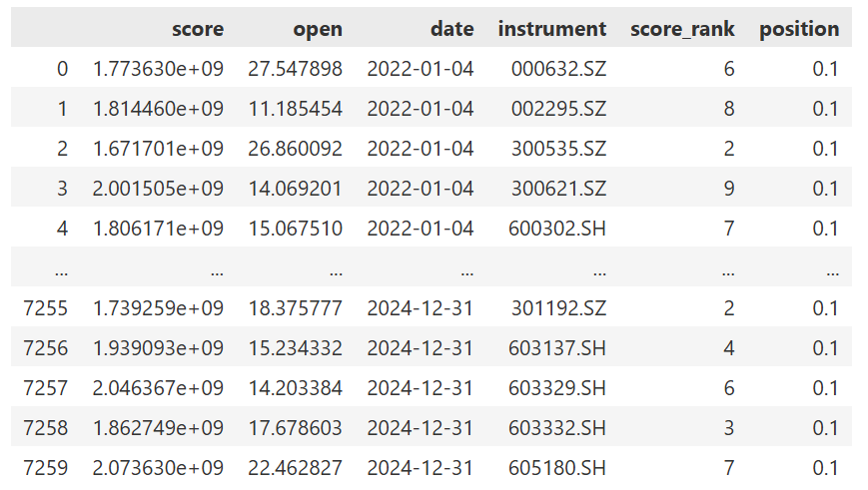Click open price 27.547898
This screenshot has height=490, width=868.
pos(295,69)
